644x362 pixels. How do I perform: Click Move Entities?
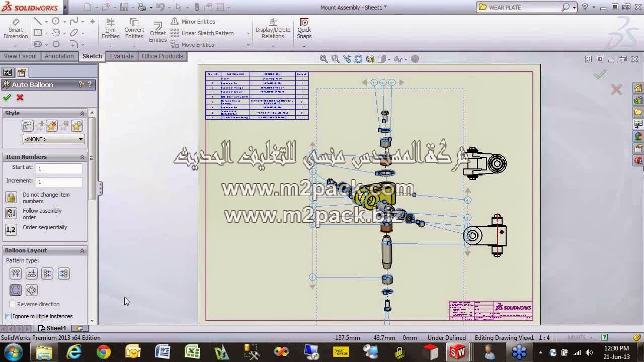192,45
